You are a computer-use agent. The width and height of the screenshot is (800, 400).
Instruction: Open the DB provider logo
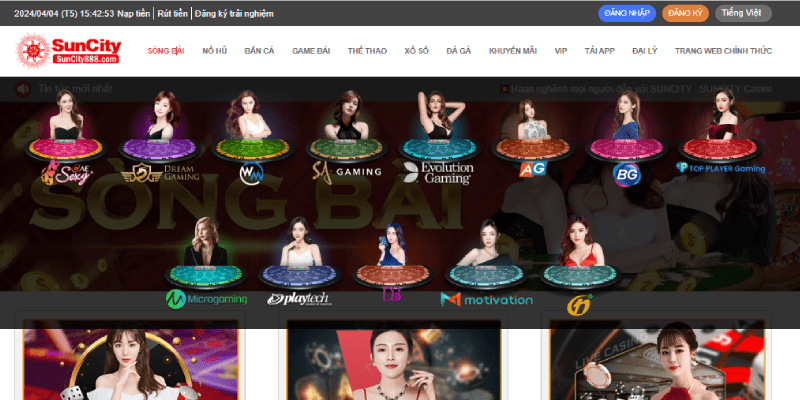coord(391,294)
